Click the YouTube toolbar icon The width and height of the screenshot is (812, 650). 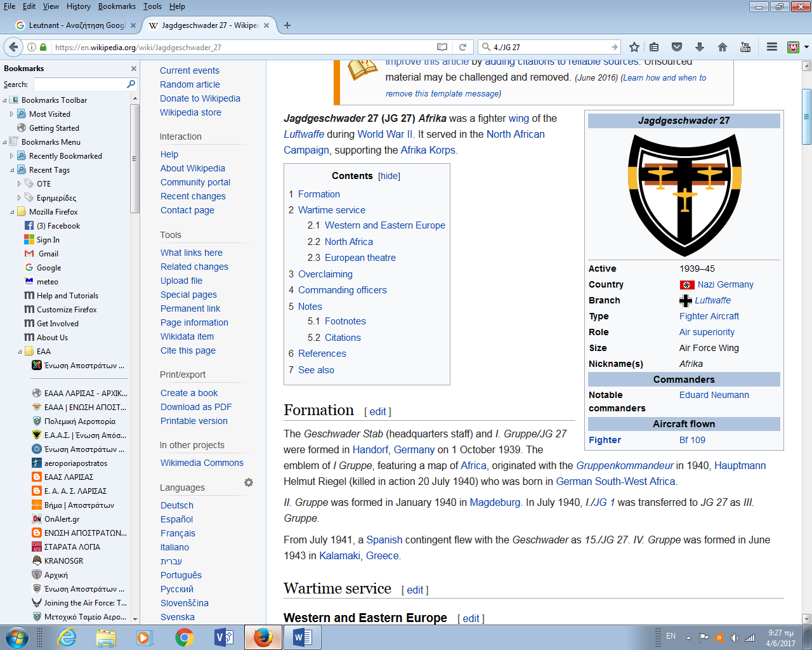point(745,47)
